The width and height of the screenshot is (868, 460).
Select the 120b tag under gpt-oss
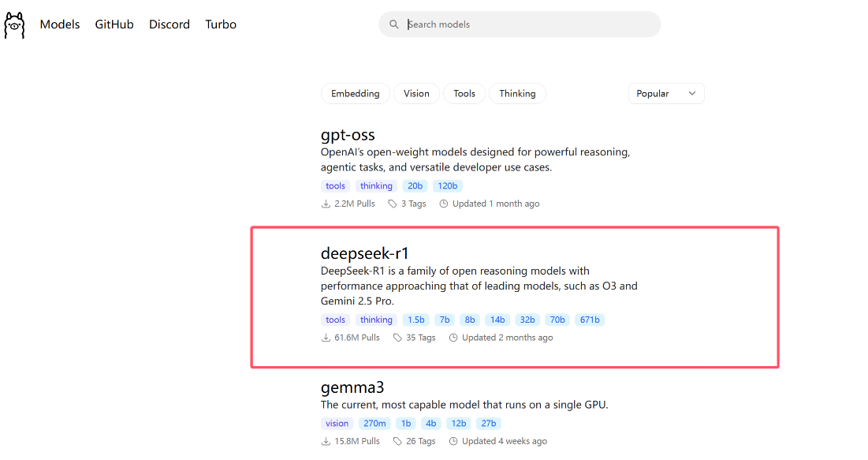pos(447,186)
